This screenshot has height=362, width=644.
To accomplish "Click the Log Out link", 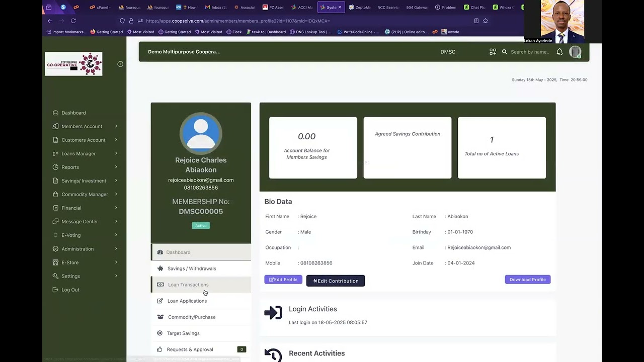I will [70, 290].
